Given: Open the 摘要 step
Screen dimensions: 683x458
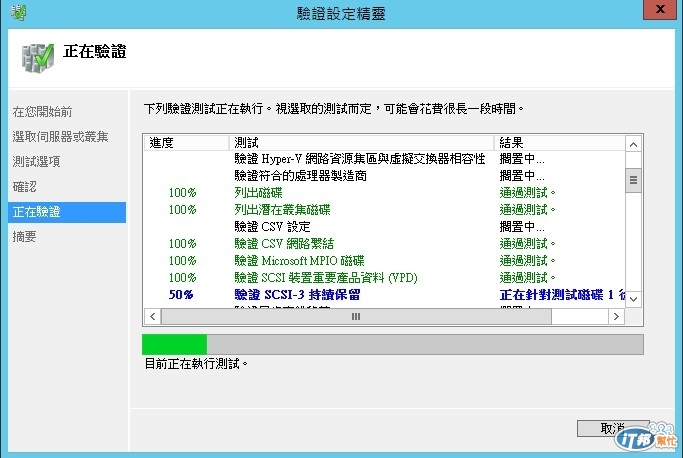Looking at the screenshot, I should (x=24, y=237).
